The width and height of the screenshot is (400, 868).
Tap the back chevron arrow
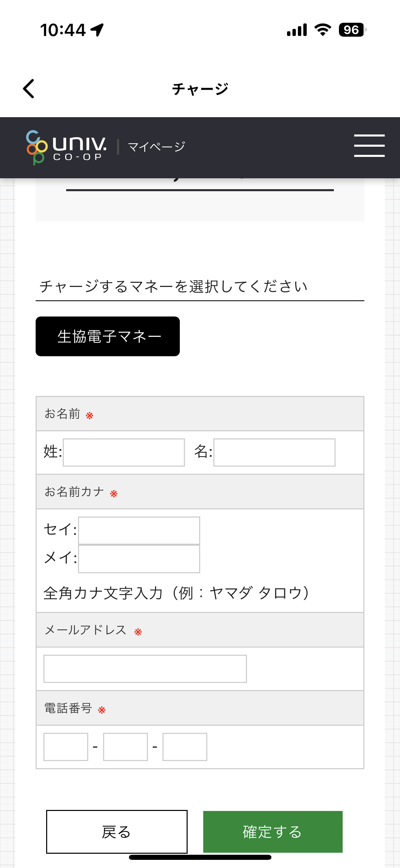pyautogui.click(x=28, y=89)
